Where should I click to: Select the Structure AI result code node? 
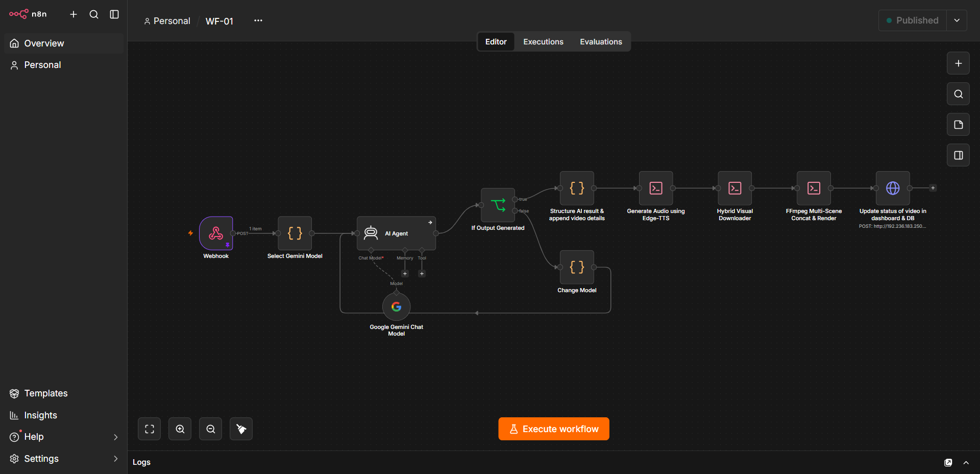(x=577, y=188)
